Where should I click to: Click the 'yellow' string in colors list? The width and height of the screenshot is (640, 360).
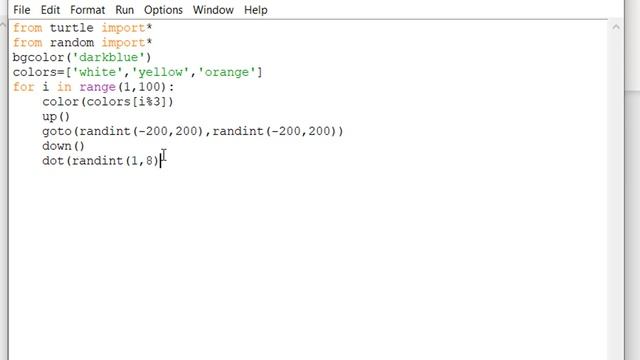click(x=160, y=72)
